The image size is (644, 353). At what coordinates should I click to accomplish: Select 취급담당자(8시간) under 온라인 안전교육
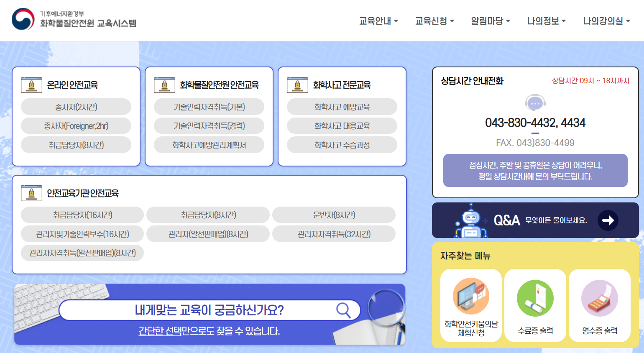pyautogui.click(x=76, y=145)
